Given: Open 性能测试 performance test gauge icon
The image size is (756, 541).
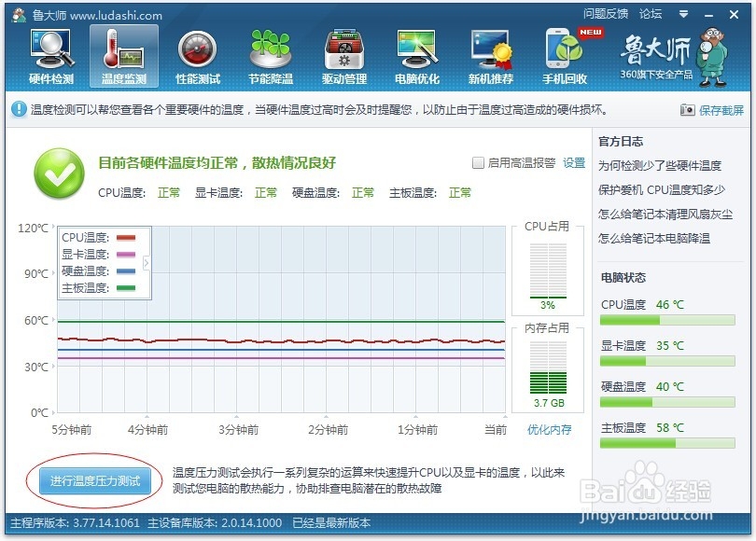Looking at the screenshot, I should coord(198,57).
